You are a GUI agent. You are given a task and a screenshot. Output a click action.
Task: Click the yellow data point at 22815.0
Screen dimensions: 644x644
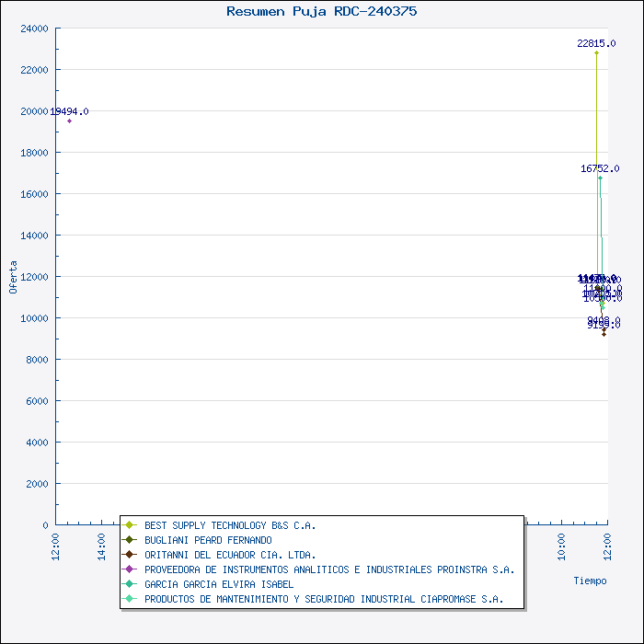[596, 52]
